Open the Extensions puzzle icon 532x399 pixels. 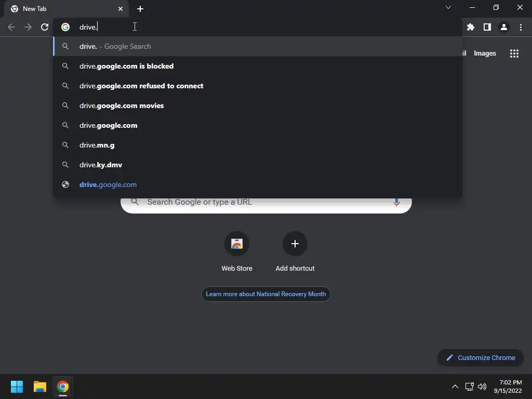[471, 27]
